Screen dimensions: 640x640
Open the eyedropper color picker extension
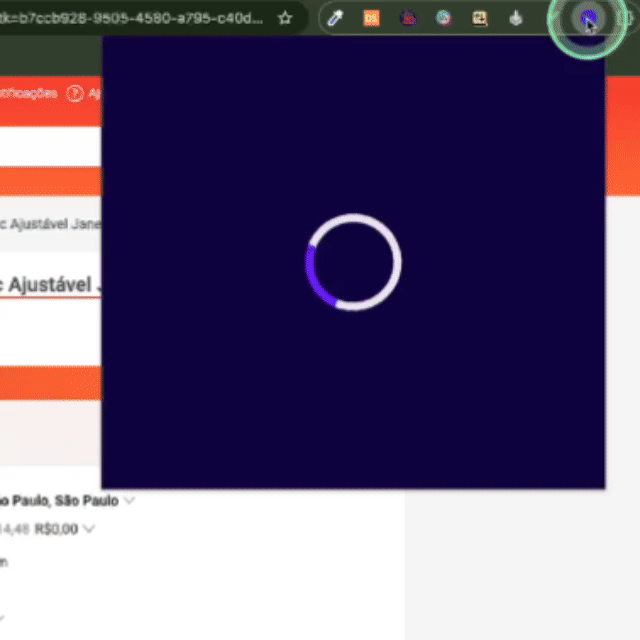click(336, 18)
